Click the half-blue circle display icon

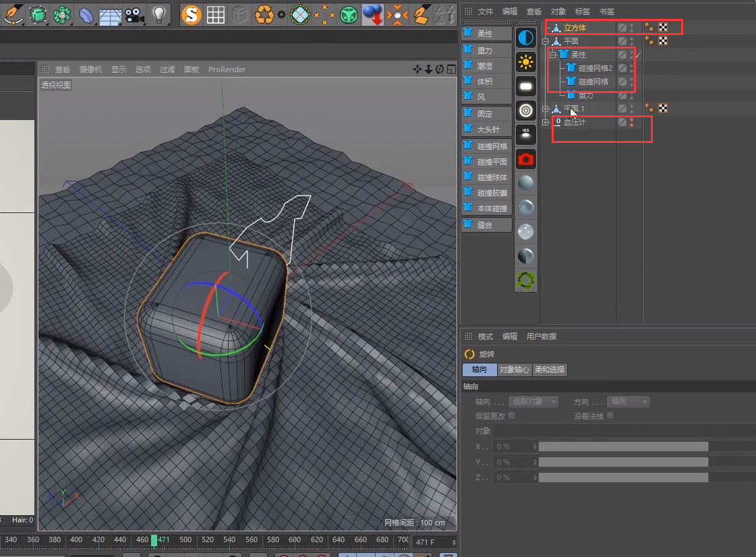coord(525,38)
